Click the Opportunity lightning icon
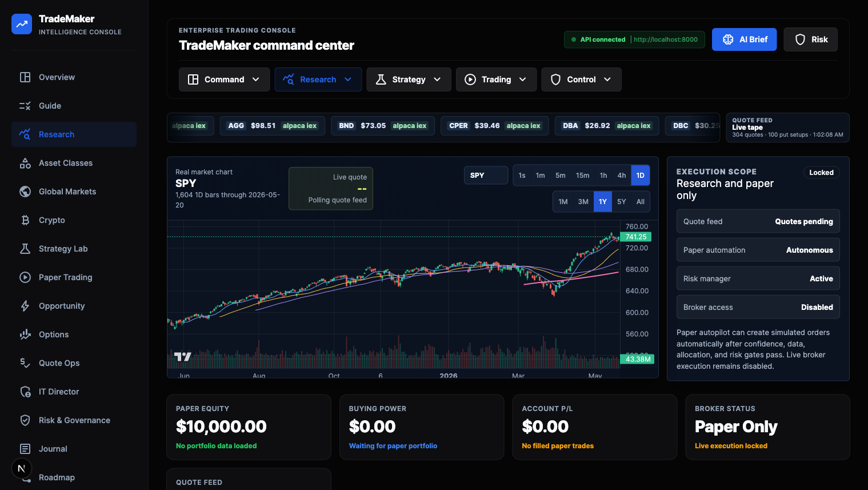 (x=25, y=306)
